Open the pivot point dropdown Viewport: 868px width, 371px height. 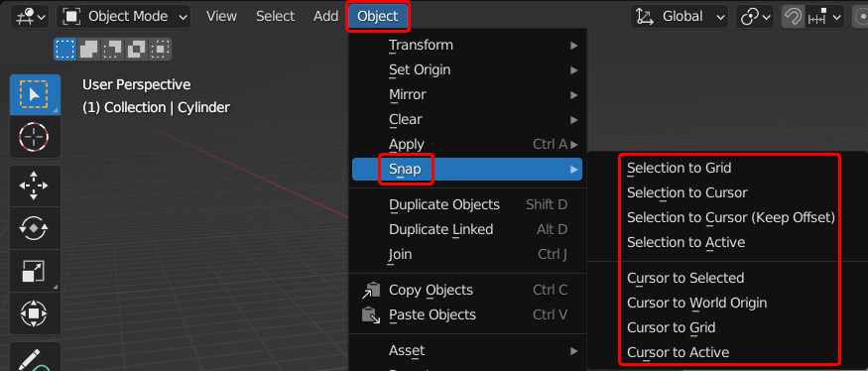(x=755, y=17)
